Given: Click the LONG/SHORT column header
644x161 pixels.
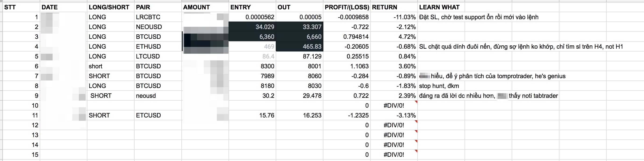Looking at the screenshot, I should (109, 7).
